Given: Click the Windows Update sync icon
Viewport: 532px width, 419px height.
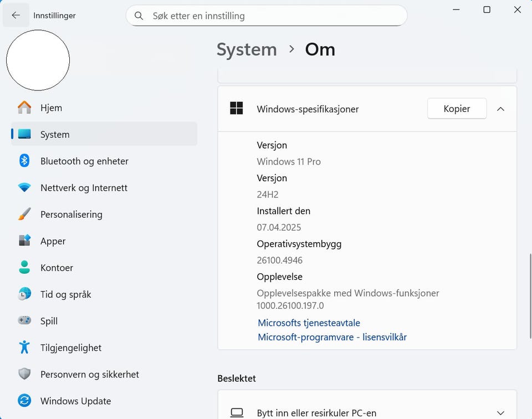Looking at the screenshot, I should [x=24, y=400].
